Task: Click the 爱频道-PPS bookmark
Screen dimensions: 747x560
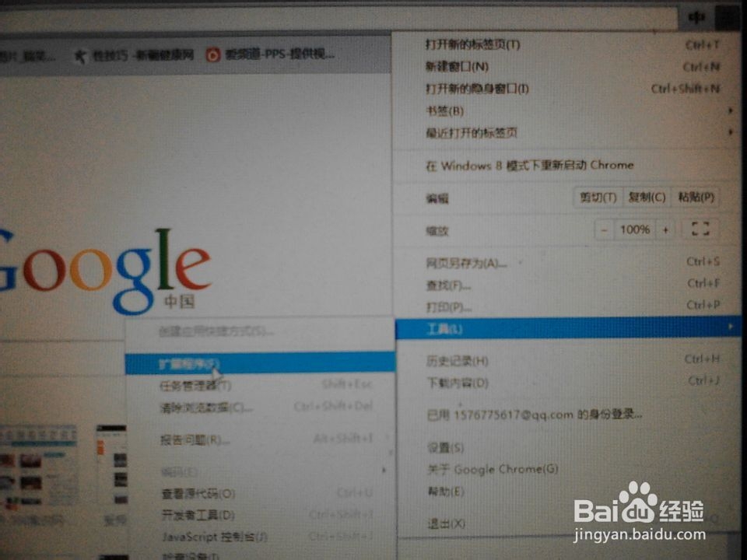Action: click(270, 54)
